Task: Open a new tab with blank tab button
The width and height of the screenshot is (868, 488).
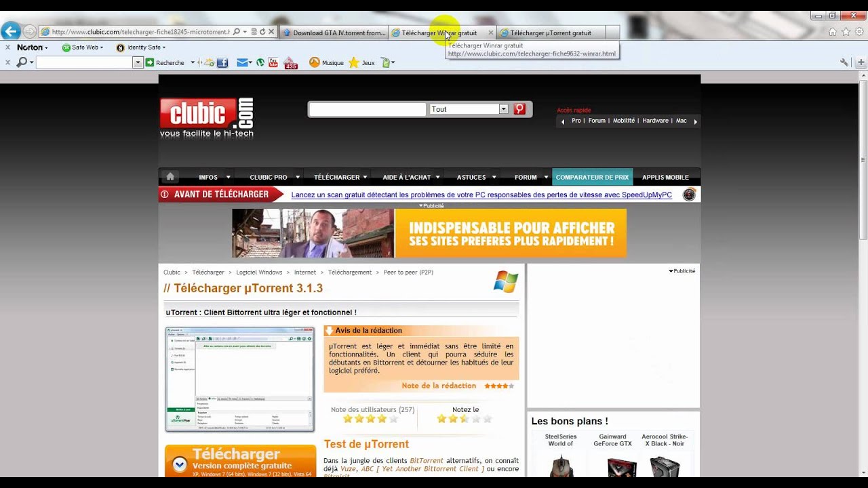Action: pos(612,33)
